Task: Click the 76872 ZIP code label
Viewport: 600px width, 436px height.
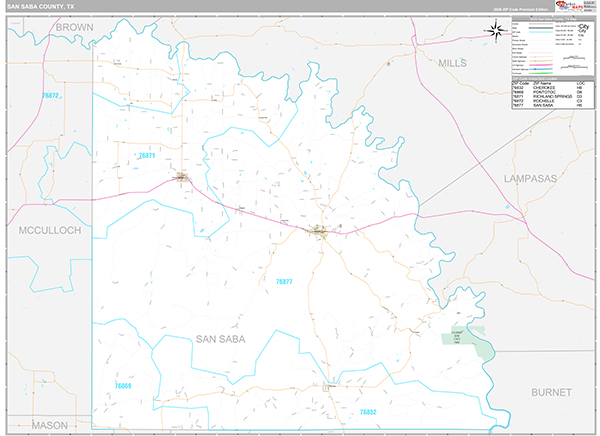Action: 50,96
